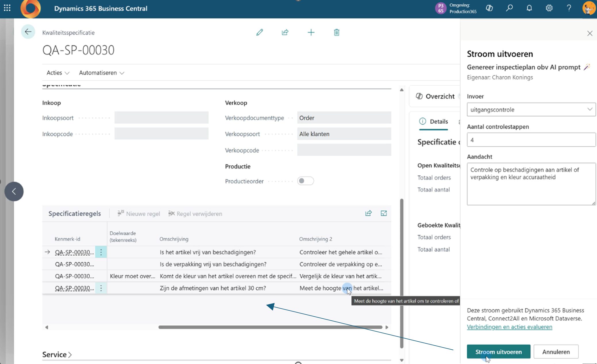
Task: Open row menu for the afmetingen line
Action: (101, 288)
